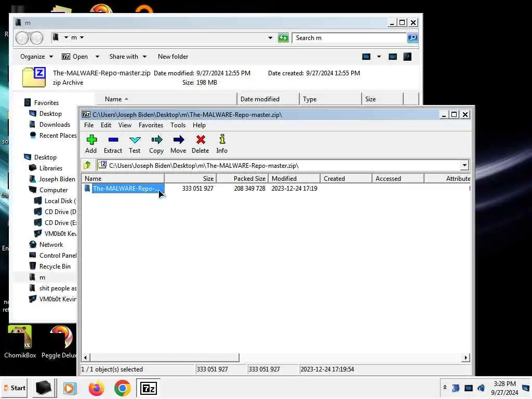
Task: Click the horizontal scrollbar thumb in 7-Zip
Action: point(164,357)
